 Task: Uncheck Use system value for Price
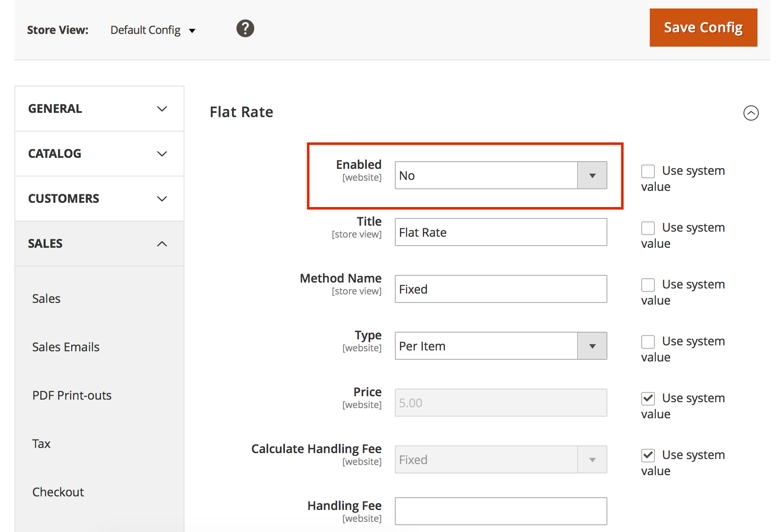coord(648,399)
